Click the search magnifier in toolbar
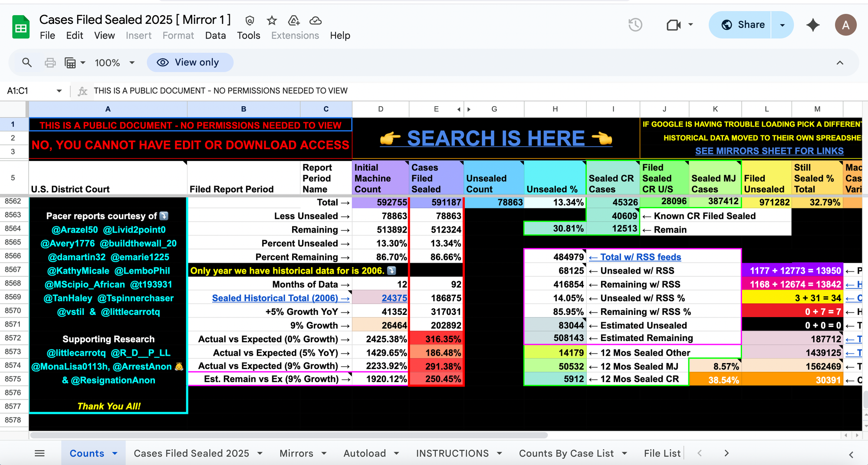 pos(27,62)
